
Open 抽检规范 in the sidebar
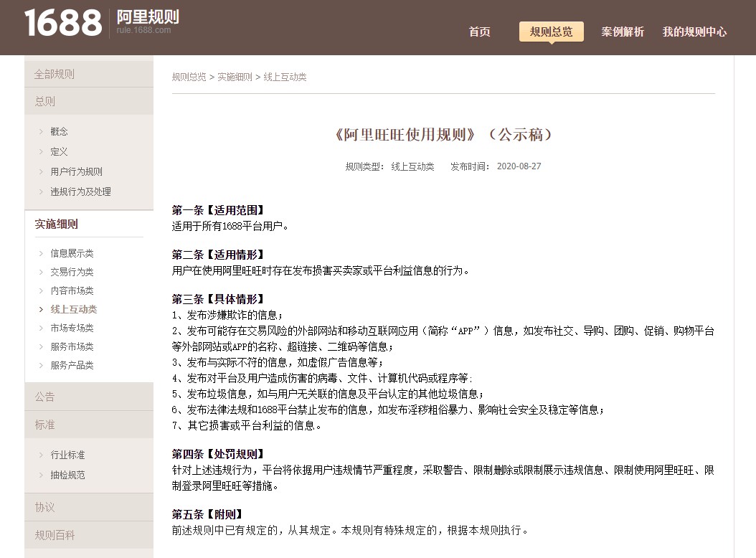(x=67, y=475)
